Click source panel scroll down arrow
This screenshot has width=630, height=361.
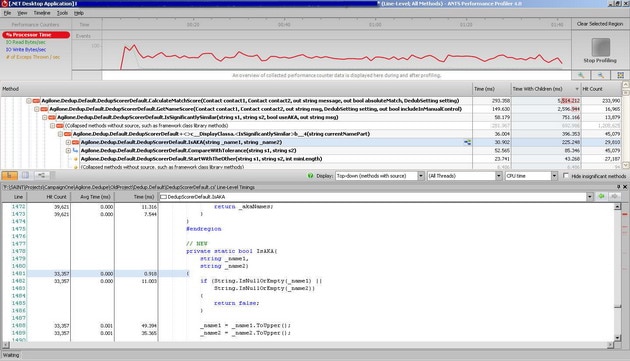pyautogui.click(x=618, y=338)
